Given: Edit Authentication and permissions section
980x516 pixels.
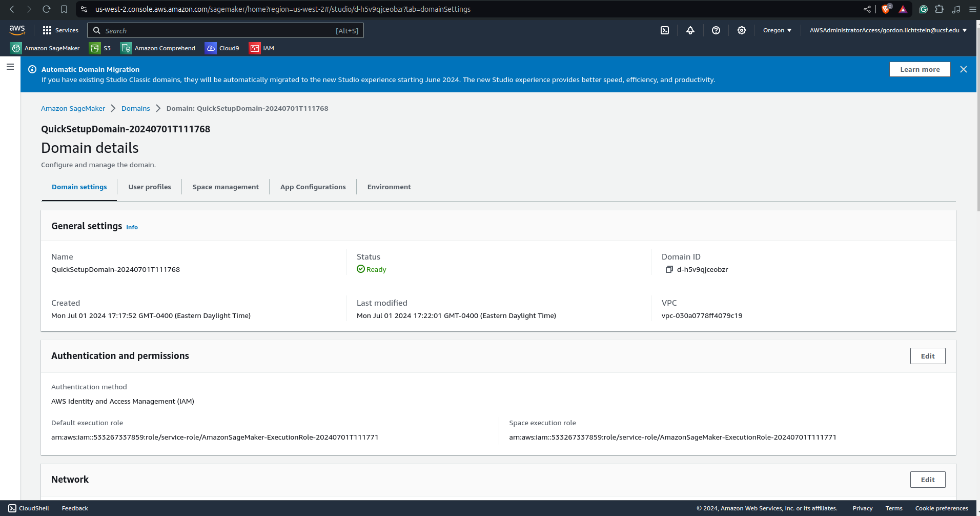Looking at the screenshot, I should [x=928, y=356].
